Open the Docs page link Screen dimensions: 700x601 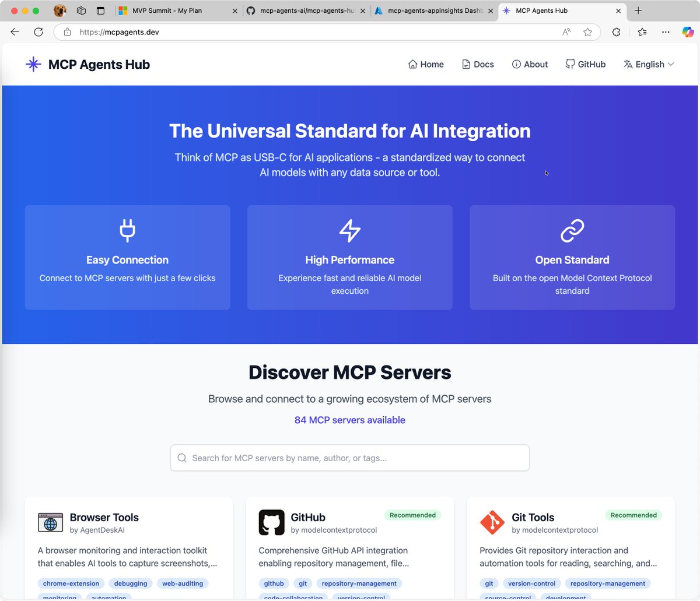coord(478,64)
